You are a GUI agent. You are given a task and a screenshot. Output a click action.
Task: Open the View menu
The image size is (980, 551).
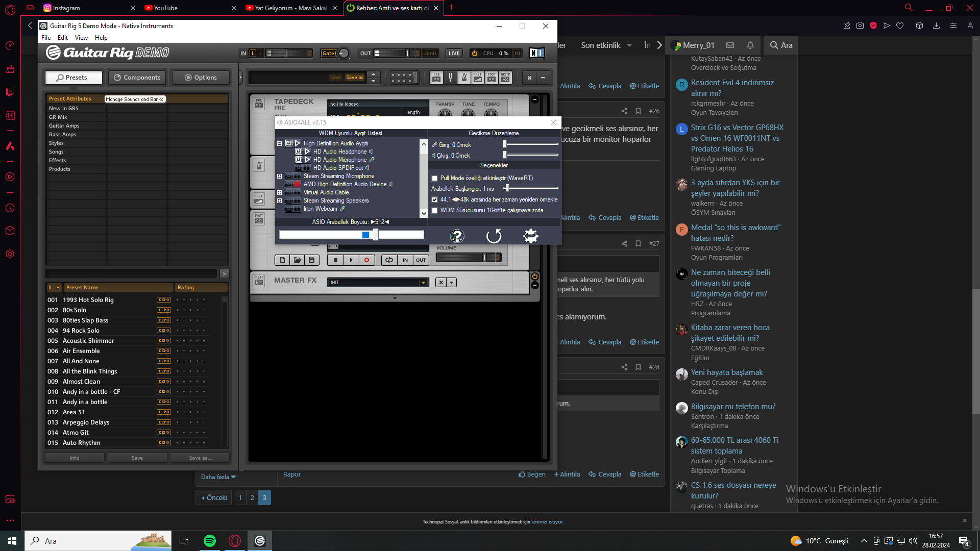click(81, 38)
